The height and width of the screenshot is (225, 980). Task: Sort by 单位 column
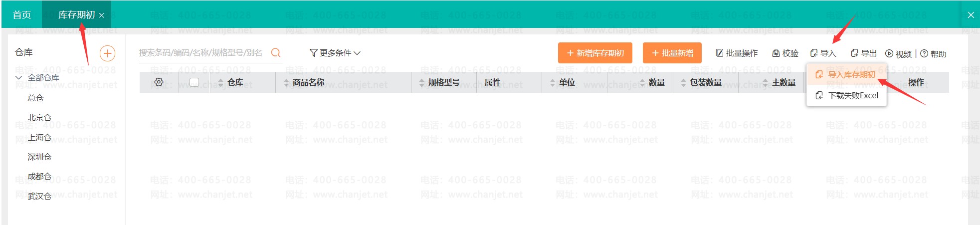click(553, 83)
